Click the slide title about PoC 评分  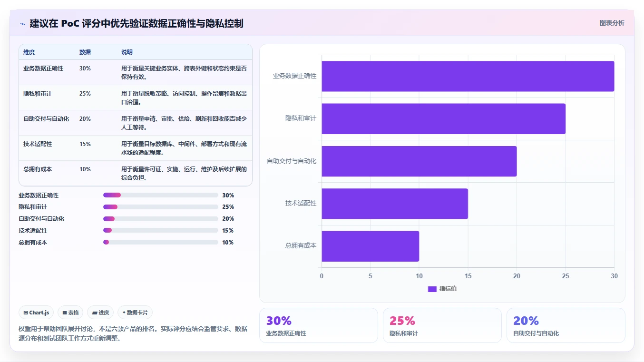(137, 23)
